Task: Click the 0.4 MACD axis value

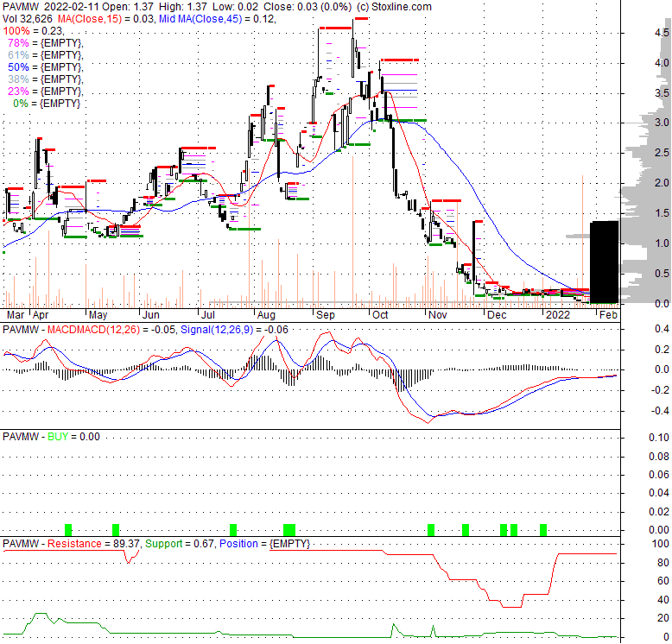Action: (x=662, y=329)
